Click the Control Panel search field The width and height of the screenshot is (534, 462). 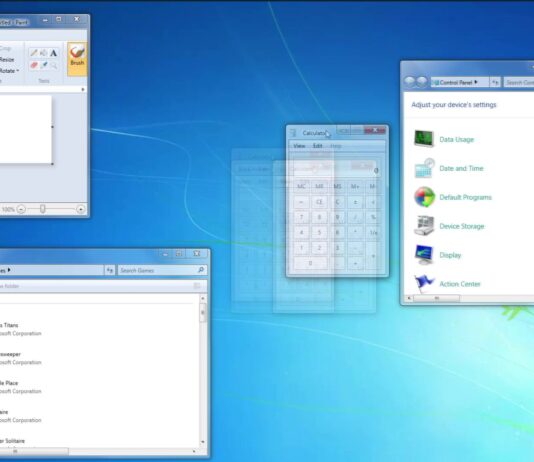coord(519,82)
